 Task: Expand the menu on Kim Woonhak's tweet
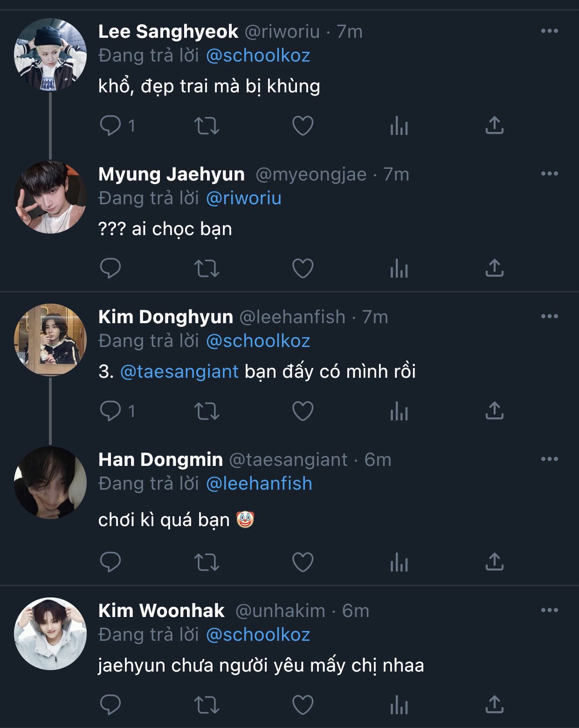(x=549, y=610)
